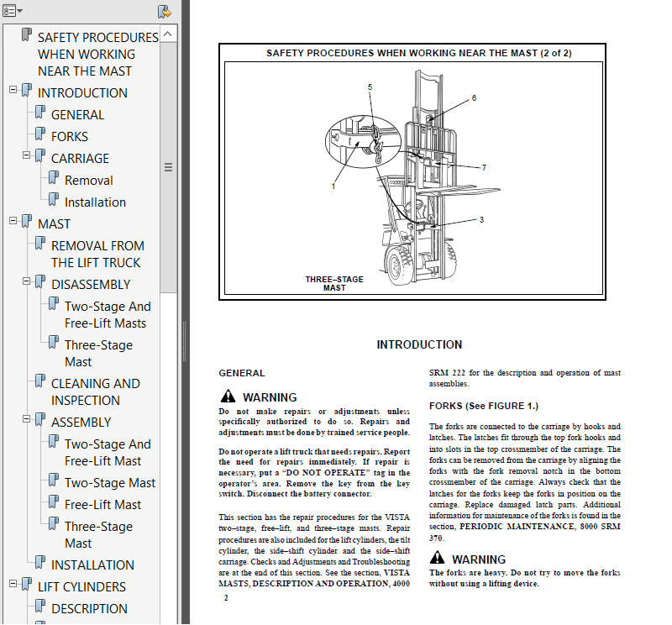Click bookmark icon beside DISASSEMBLY

[39, 281]
